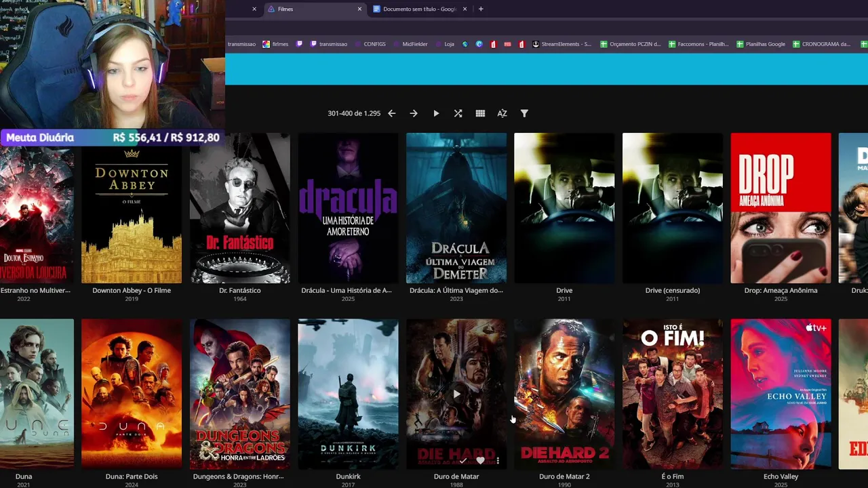Open the Duro de Matar 2 poster

(x=564, y=394)
